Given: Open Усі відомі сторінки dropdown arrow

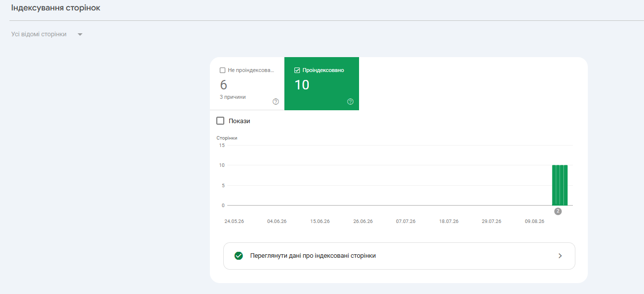Looking at the screenshot, I should click(80, 34).
